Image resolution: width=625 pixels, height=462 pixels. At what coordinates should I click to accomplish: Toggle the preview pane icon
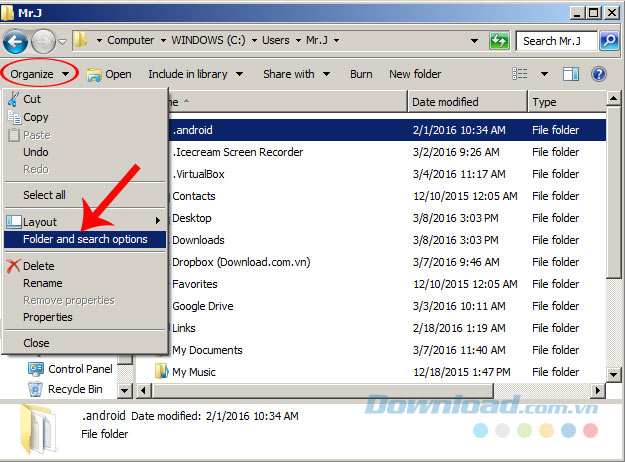point(571,74)
